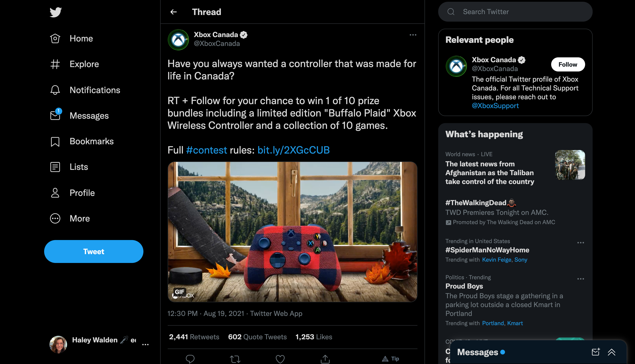This screenshot has width=635, height=364.
Task: Open account menu for Haley Walden
Action: pyautogui.click(x=145, y=345)
